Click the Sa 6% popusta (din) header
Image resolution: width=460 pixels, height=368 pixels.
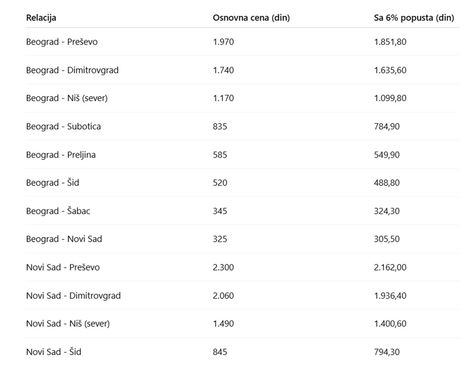click(414, 18)
